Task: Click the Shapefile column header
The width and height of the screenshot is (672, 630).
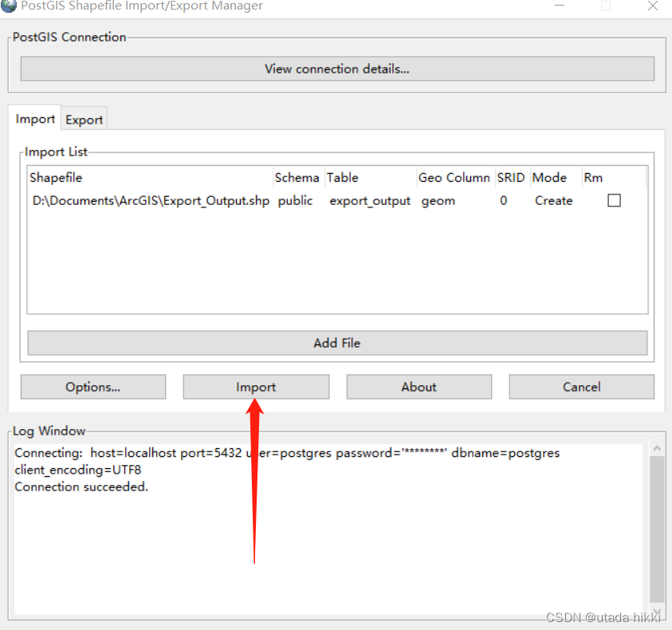Action: pos(150,178)
